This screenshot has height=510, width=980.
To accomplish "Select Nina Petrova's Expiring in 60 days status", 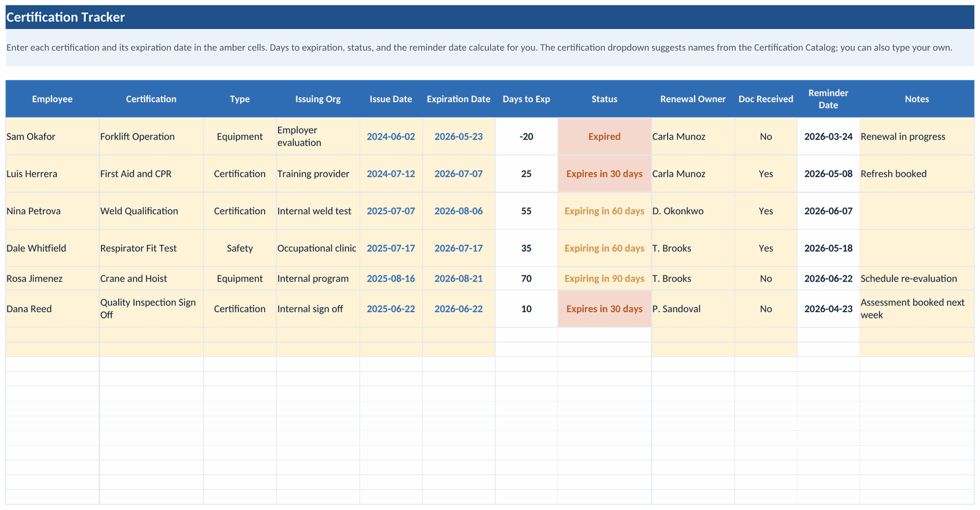I will click(x=605, y=211).
